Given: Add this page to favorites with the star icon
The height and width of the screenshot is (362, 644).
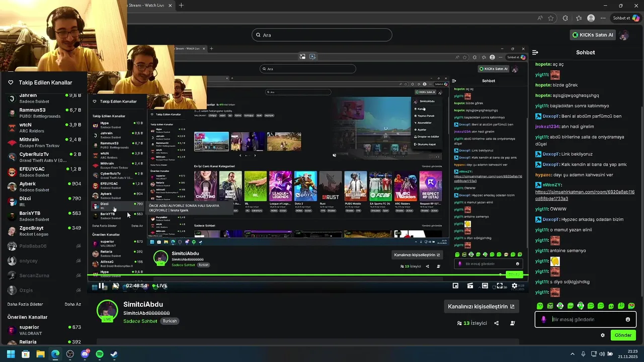Looking at the screenshot, I should coord(551,18).
